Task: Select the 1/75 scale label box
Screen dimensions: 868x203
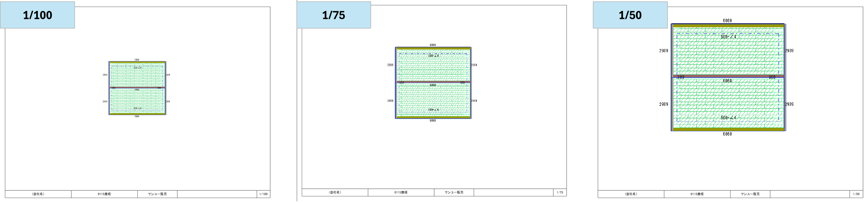Action: pyautogui.click(x=334, y=15)
